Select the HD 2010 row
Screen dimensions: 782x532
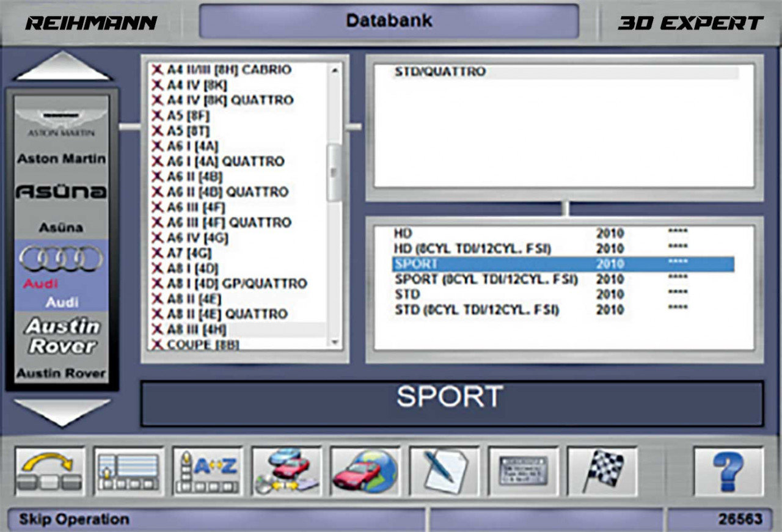coord(562,233)
